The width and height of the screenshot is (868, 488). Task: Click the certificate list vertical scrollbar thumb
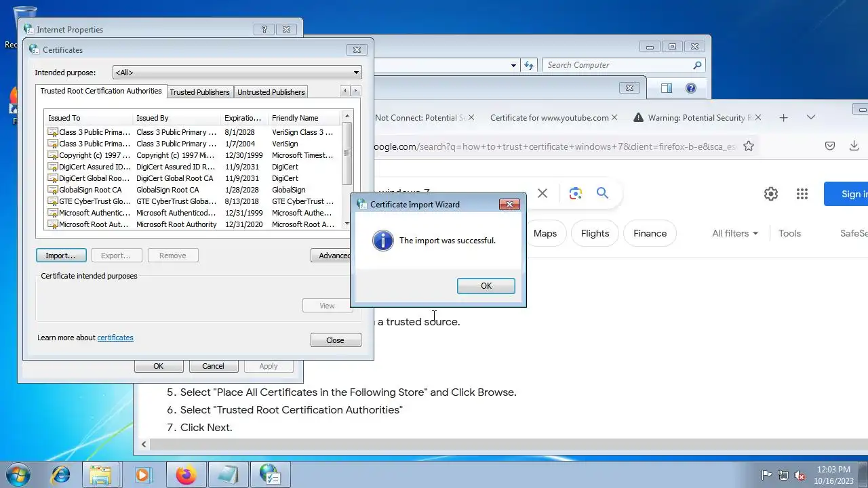347,153
